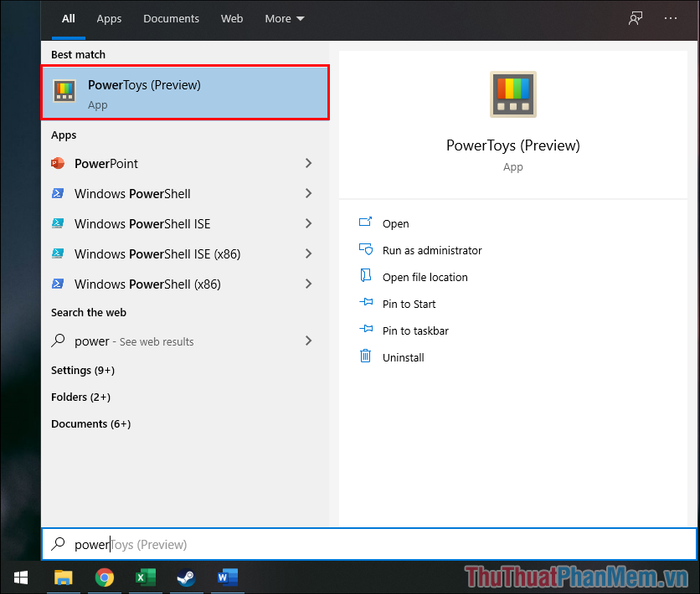Screen dimensions: 700x594
Task: Click the Open action icon
Action: coord(365,222)
